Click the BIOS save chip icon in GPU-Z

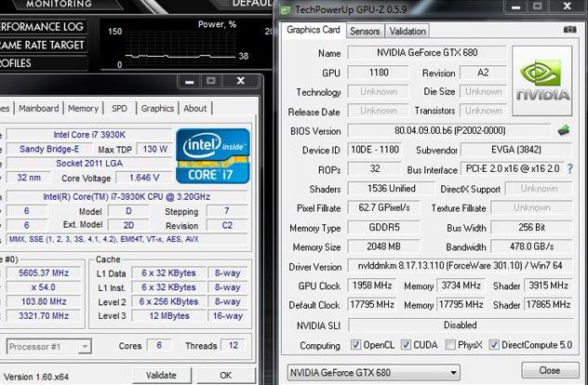tap(564, 130)
